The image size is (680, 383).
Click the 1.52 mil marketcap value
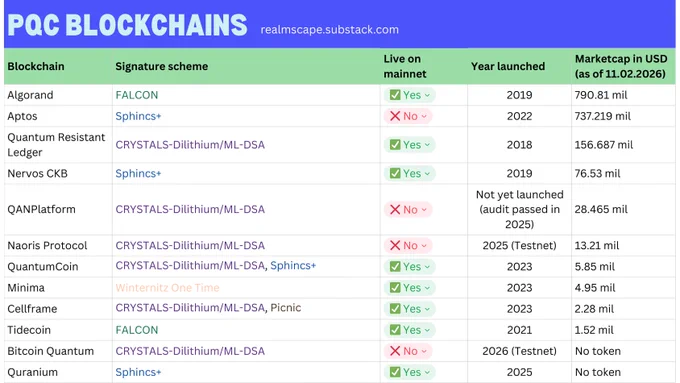(594, 330)
